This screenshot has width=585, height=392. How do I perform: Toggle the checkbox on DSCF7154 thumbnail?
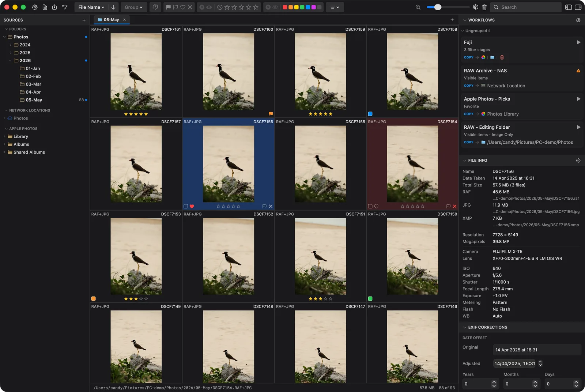[x=370, y=206]
